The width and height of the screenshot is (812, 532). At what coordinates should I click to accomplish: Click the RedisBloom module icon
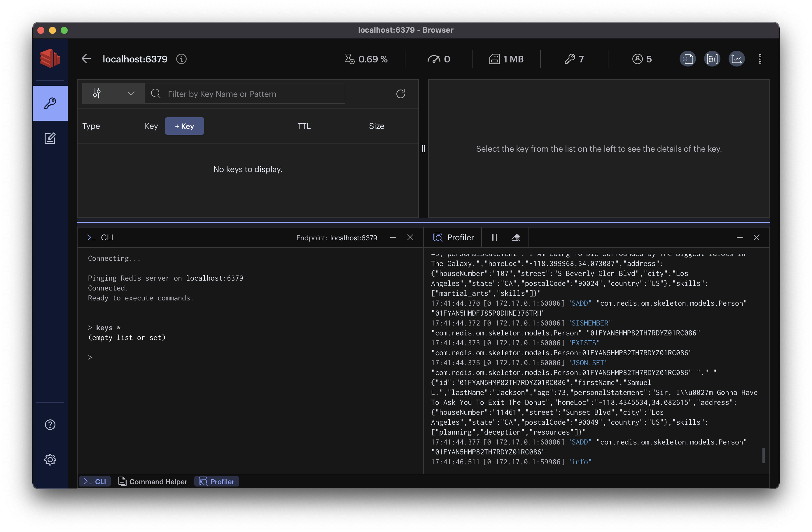[712, 59]
